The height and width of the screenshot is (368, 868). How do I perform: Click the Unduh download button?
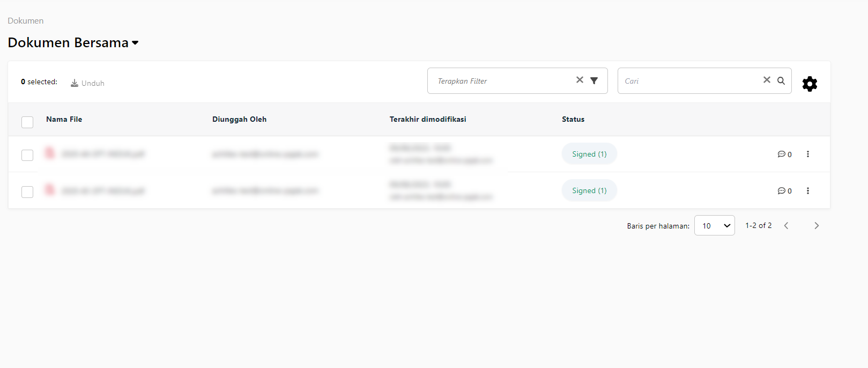87,83
